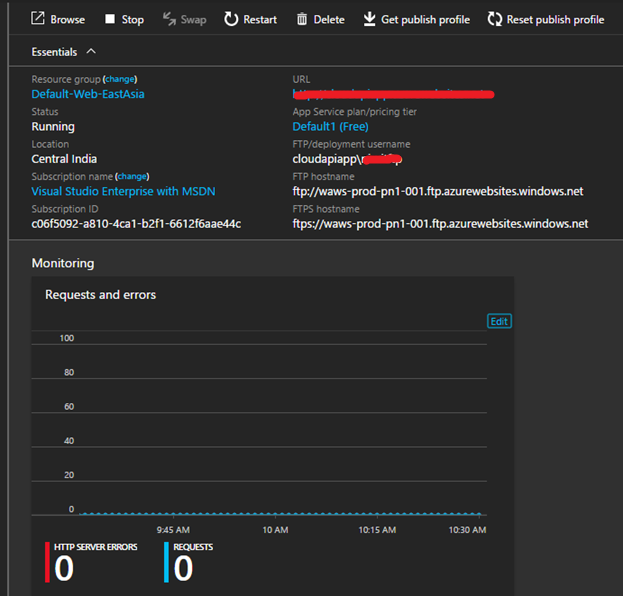
Task: Click the Subscription ID value
Action: tap(136, 224)
